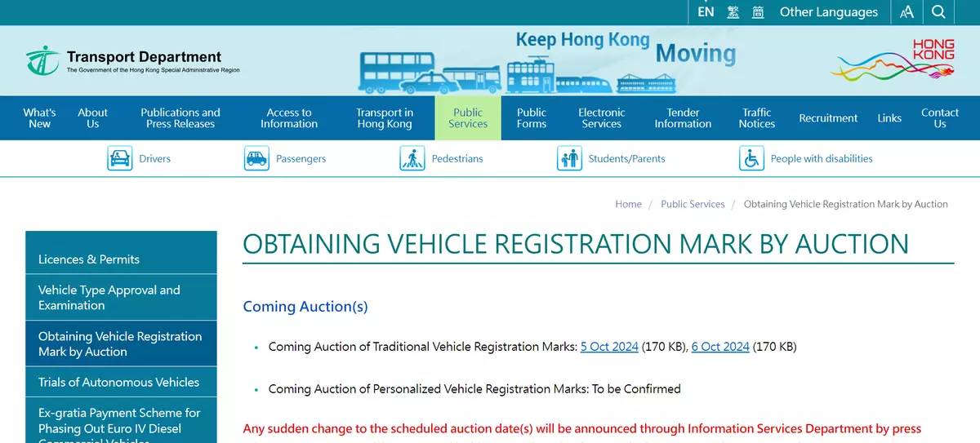Go to Public Services breadcrumb
This screenshot has width=980, height=443.
[x=693, y=204]
